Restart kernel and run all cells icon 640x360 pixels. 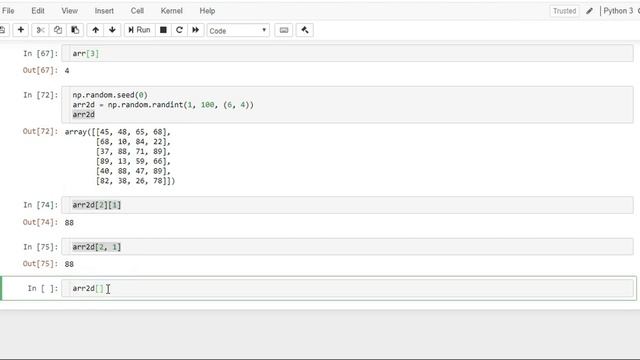pyautogui.click(x=196, y=30)
